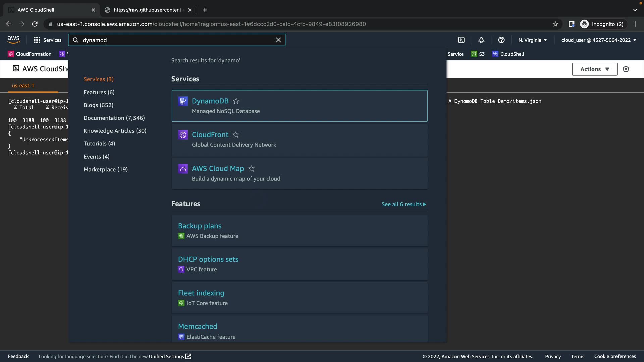This screenshot has width=644, height=362.
Task: Click the DynamoDB service icon
Action: pos(183,101)
